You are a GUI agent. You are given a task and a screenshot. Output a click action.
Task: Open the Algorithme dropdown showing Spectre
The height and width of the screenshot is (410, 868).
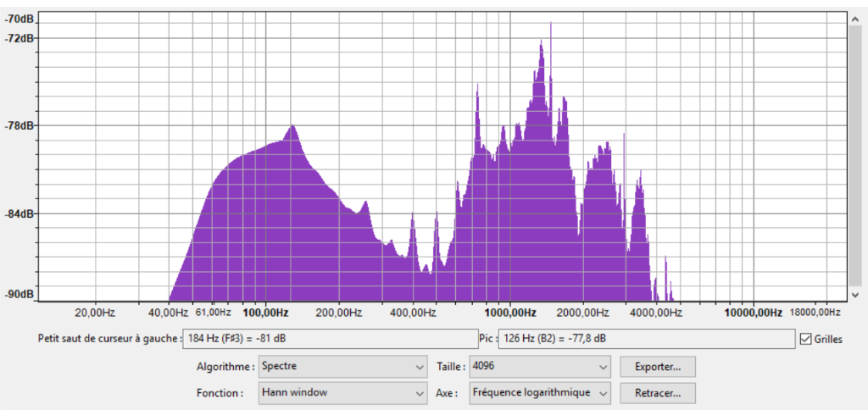coord(342,367)
